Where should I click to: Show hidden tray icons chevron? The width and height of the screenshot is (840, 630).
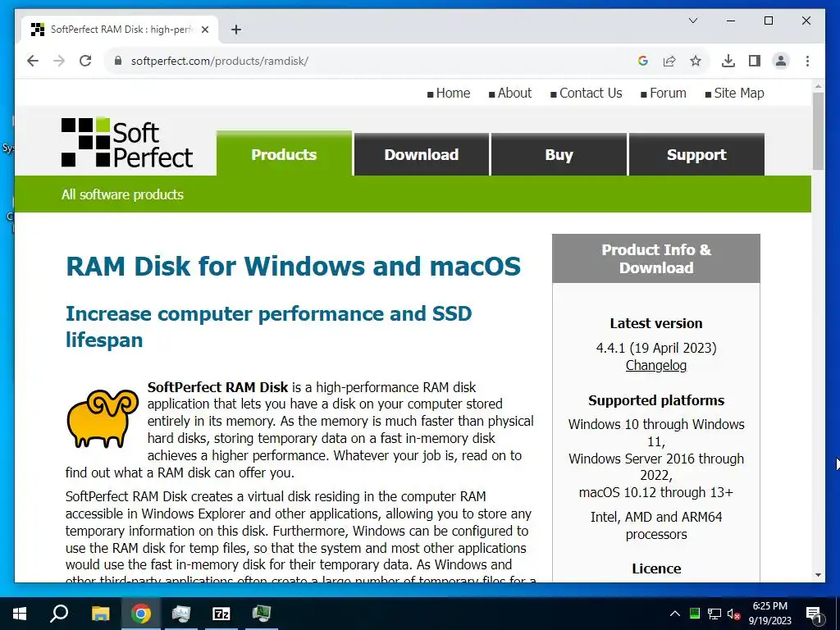tap(675, 614)
